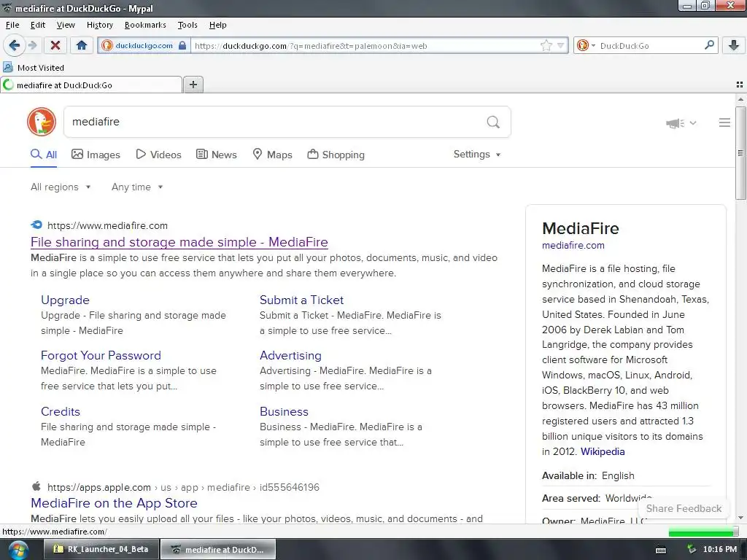Open the DuckDuckGo hamburger side menu
The width and height of the screenshot is (747, 560).
click(x=724, y=122)
